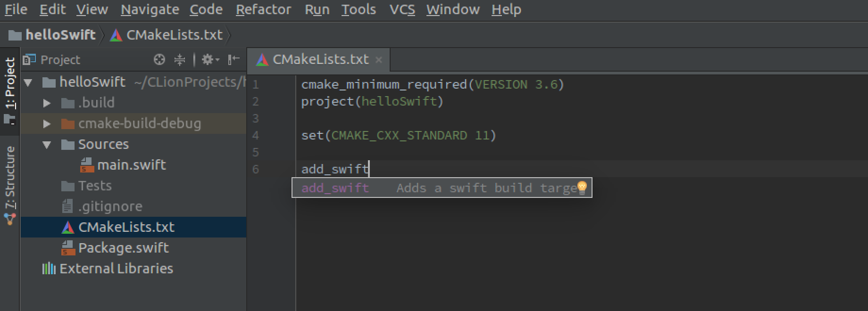The width and height of the screenshot is (868, 311).
Task: Open the File menu
Action: click(16, 9)
